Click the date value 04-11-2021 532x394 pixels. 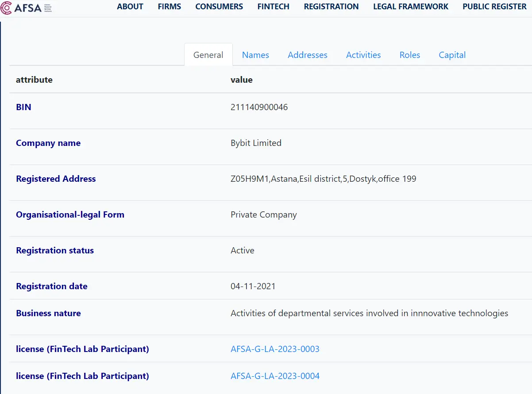pyautogui.click(x=253, y=286)
